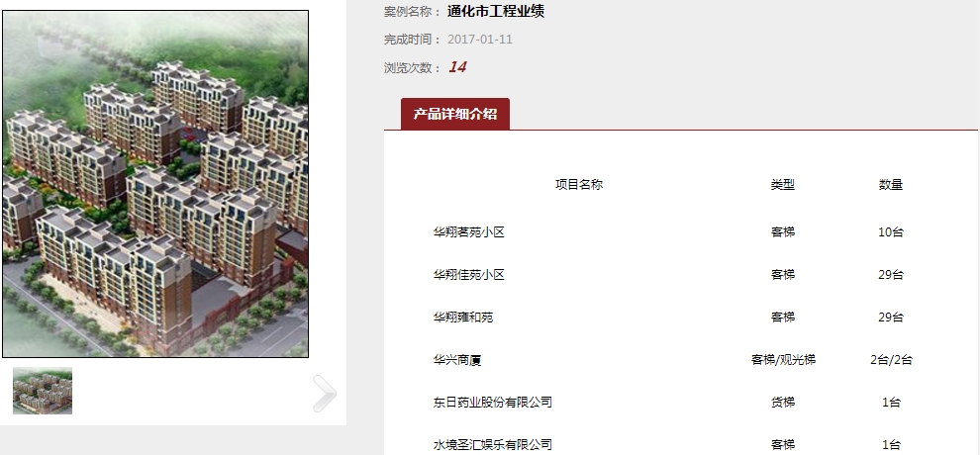Click the 客梯/观光梯 type cell
Image resolution: width=980 pixels, height=455 pixels.
click(783, 360)
